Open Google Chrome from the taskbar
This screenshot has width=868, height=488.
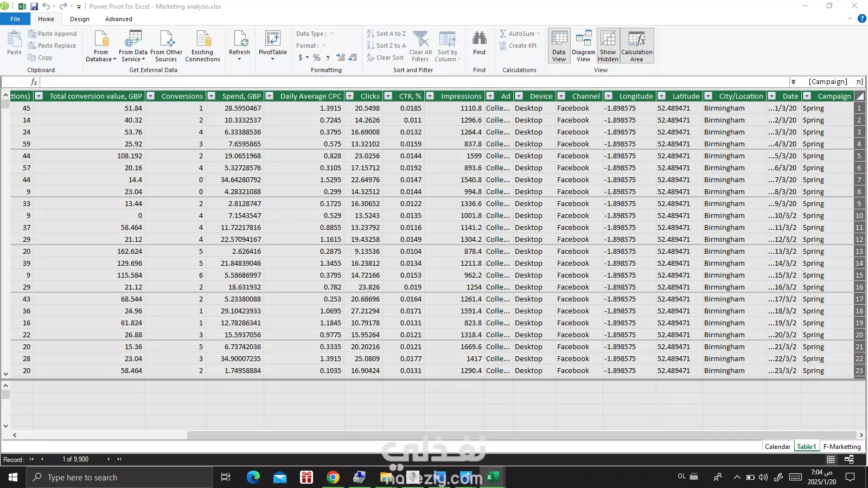[x=333, y=477]
